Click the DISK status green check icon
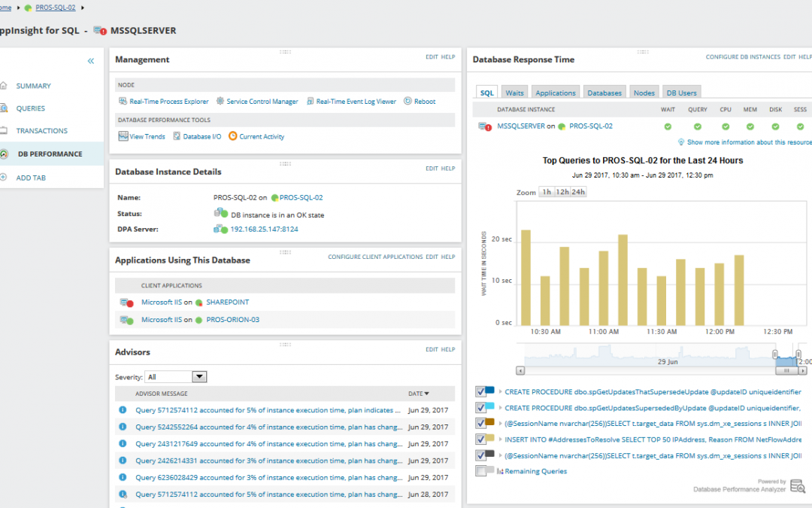 point(775,126)
